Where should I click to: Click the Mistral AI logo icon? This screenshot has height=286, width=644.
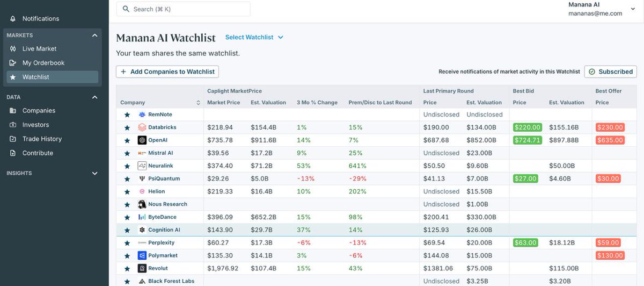click(x=142, y=153)
